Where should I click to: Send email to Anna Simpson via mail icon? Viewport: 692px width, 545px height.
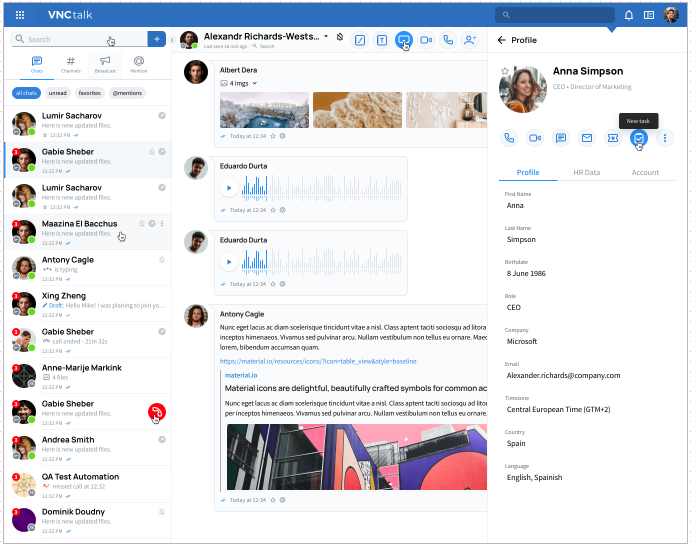pyautogui.click(x=587, y=138)
